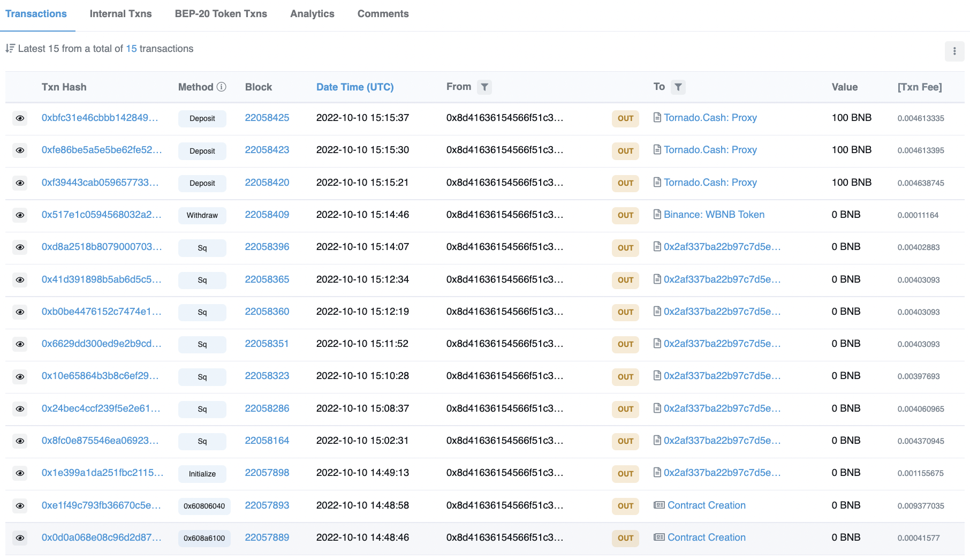
Task: Click the 15 total transactions link
Action: pyautogui.click(x=132, y=49)
